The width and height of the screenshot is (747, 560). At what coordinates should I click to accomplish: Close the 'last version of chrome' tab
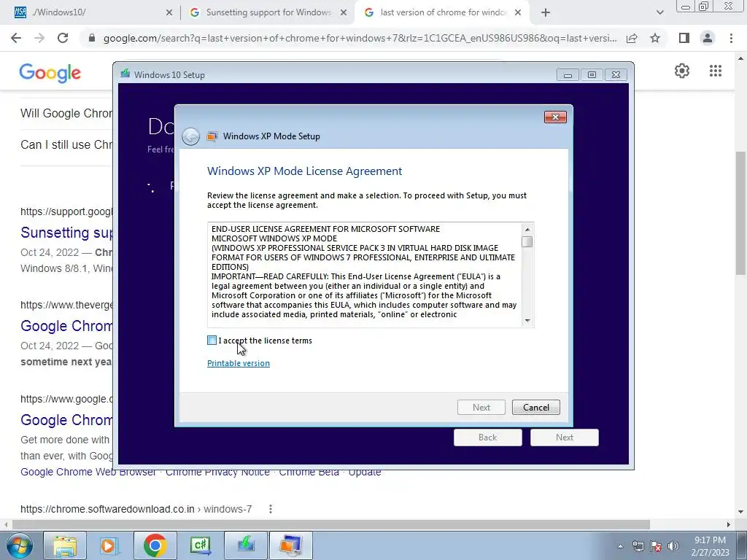tap(518, 13)
